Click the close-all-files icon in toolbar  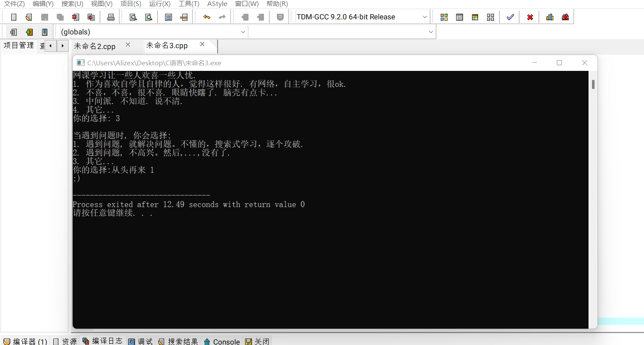point(91,17)
